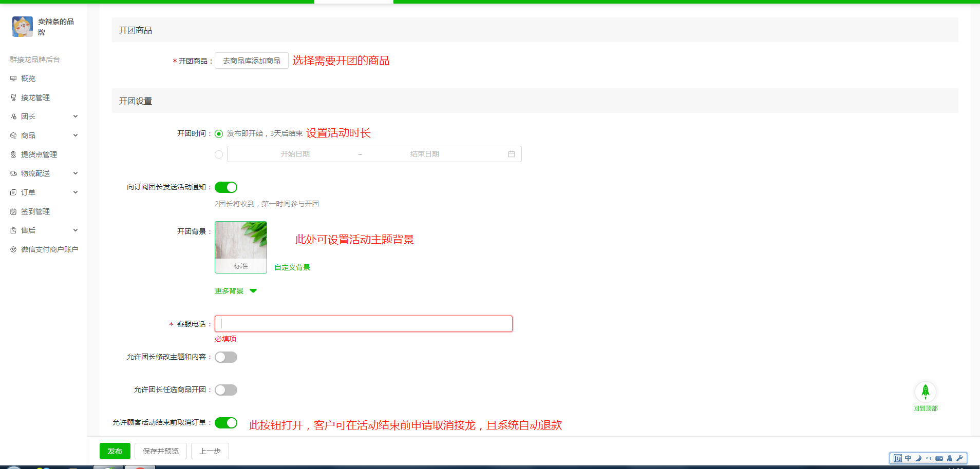Viewport: 980px width, 469px height.
Task: Expand the 订单 submenu chevron
Action: coord(76,192)
